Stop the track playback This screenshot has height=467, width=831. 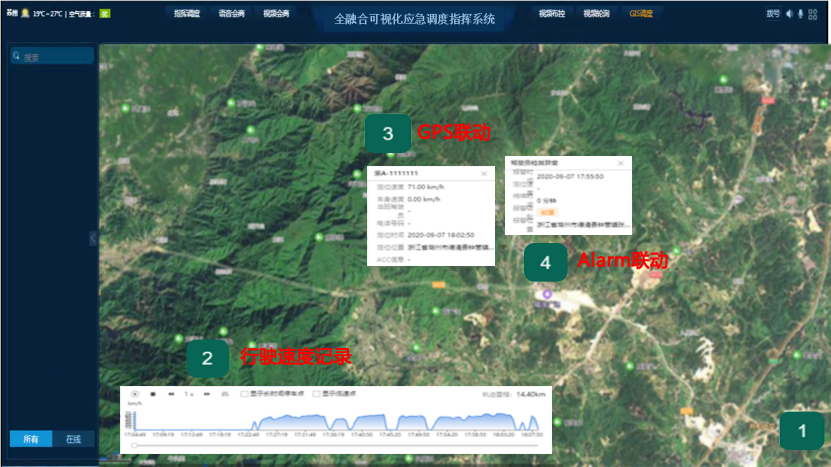pyautogui.click(x=153, y=394)
